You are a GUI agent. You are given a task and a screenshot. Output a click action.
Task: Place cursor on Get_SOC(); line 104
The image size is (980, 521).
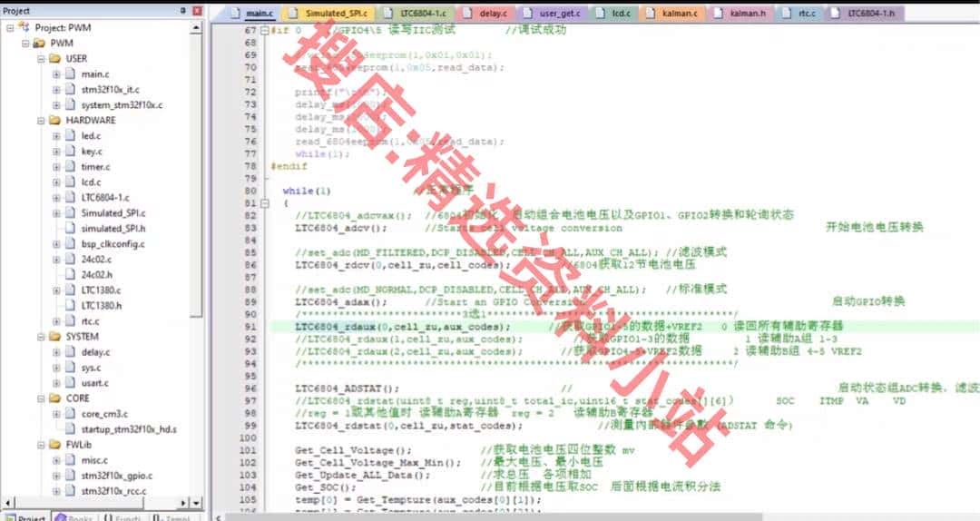point(325,487)
